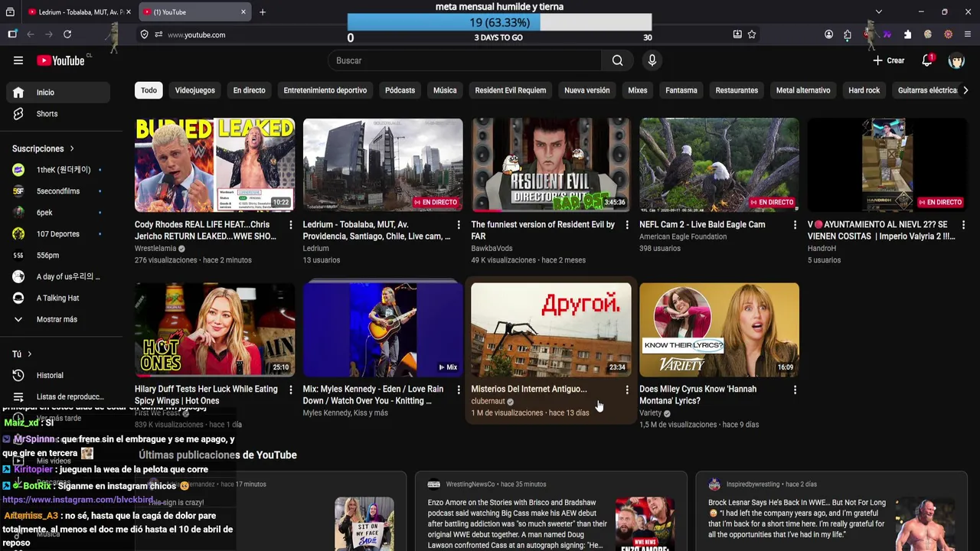Viewport: 980px width, 551px height.
Task: Go to Inicio in sidebar
Action: (59, 92)
